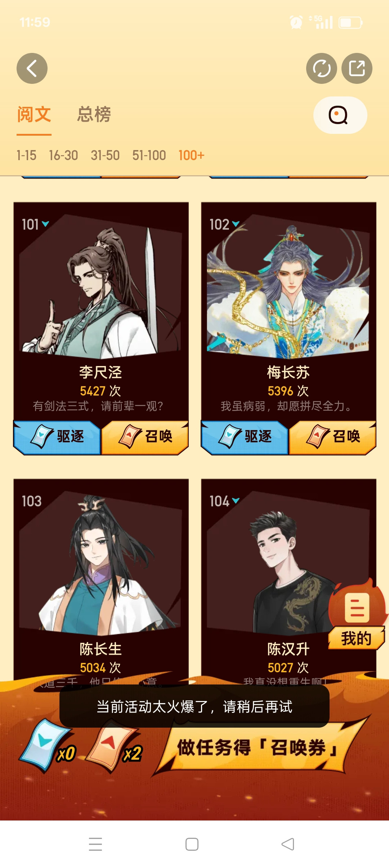The image size is (389, 868).
Task: Click 驱逐 button under 李尺泾
Action: (57, 437)
